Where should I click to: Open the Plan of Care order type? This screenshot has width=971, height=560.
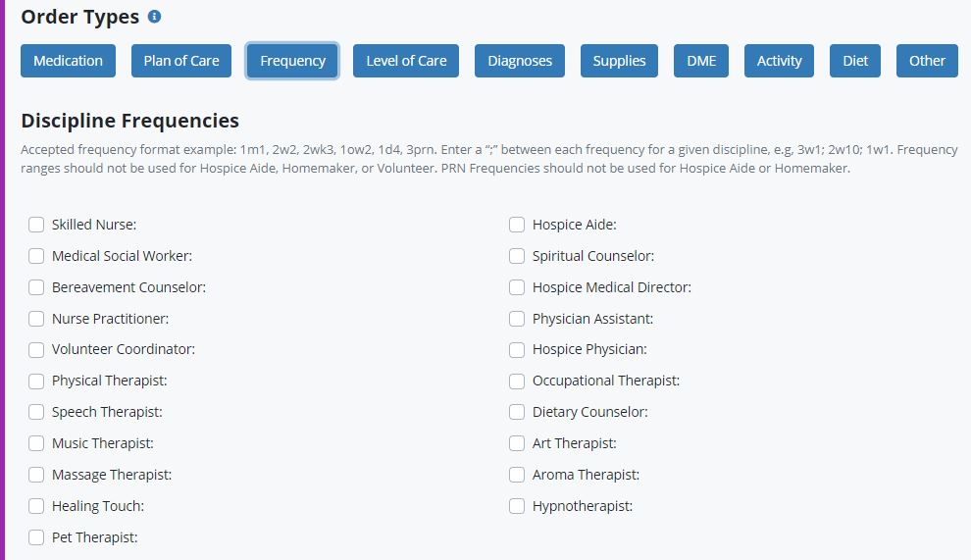coord(181,61)
